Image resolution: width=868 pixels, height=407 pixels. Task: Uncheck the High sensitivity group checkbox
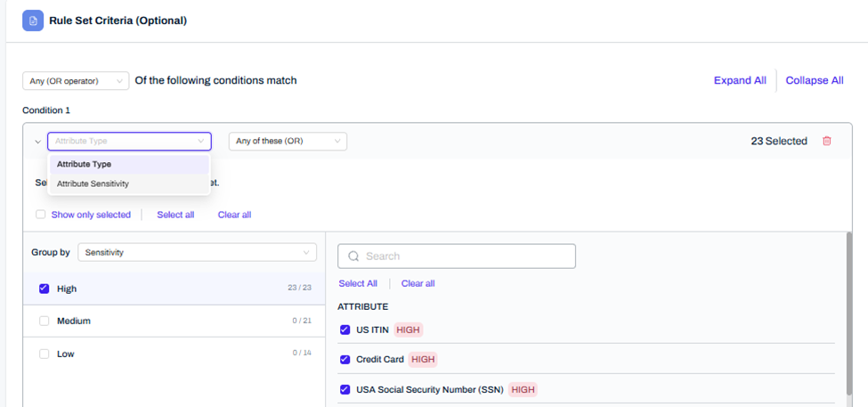[x=45, y=289]
